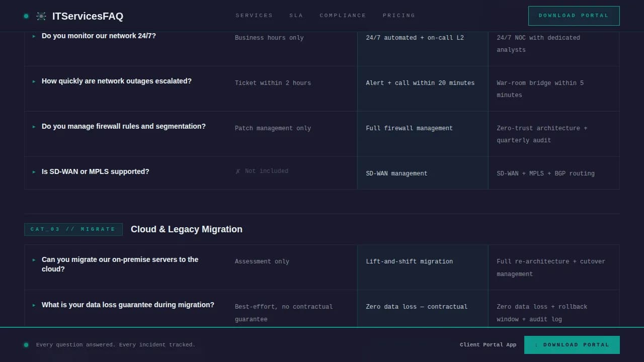The height and width of the screenshot is (362, 644).
Task: Expand the 'Do you monitor our network 24/7?' question
Action: click(x=99, y=36)
